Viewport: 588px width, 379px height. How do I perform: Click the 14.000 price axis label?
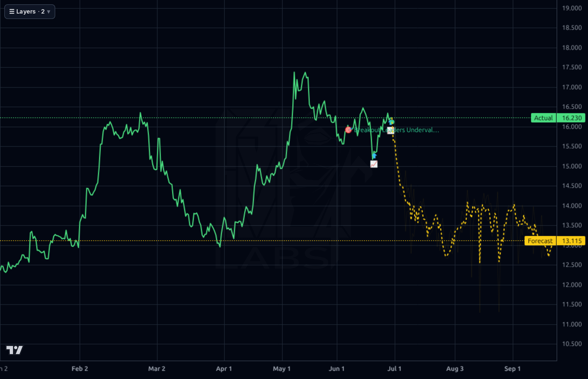tap(572, 206)
